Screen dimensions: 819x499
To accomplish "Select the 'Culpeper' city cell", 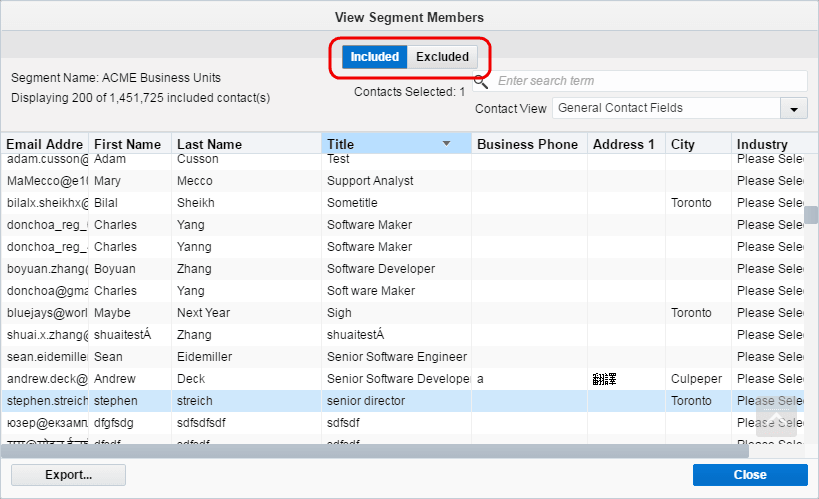I will point(698,378).
